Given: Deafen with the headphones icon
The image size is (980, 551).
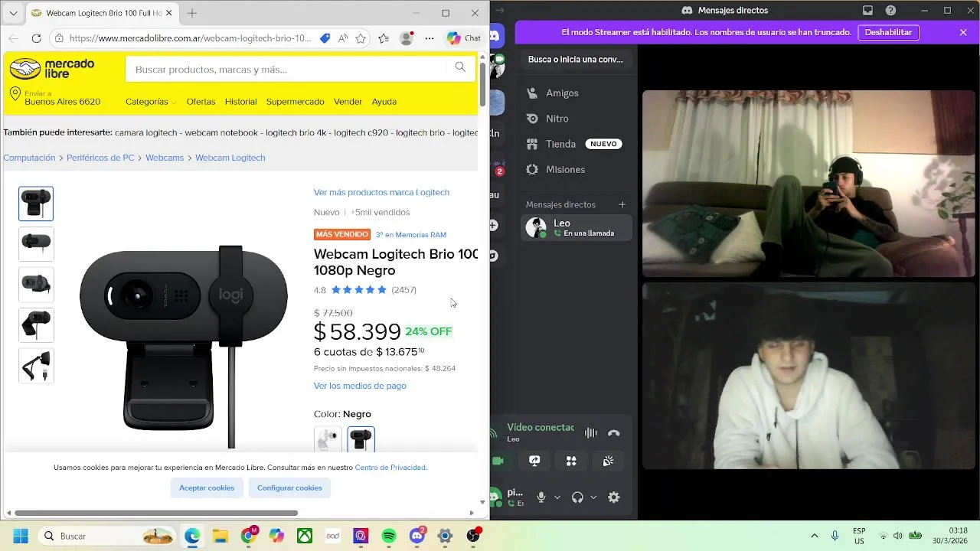Looking at the screenshot, I should point(577,497).
